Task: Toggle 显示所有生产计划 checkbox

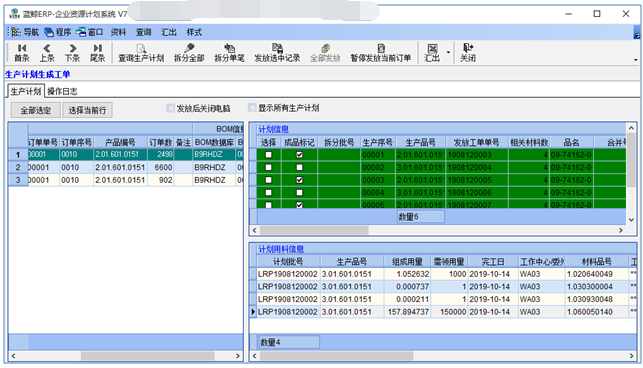Action: (252, 108)
